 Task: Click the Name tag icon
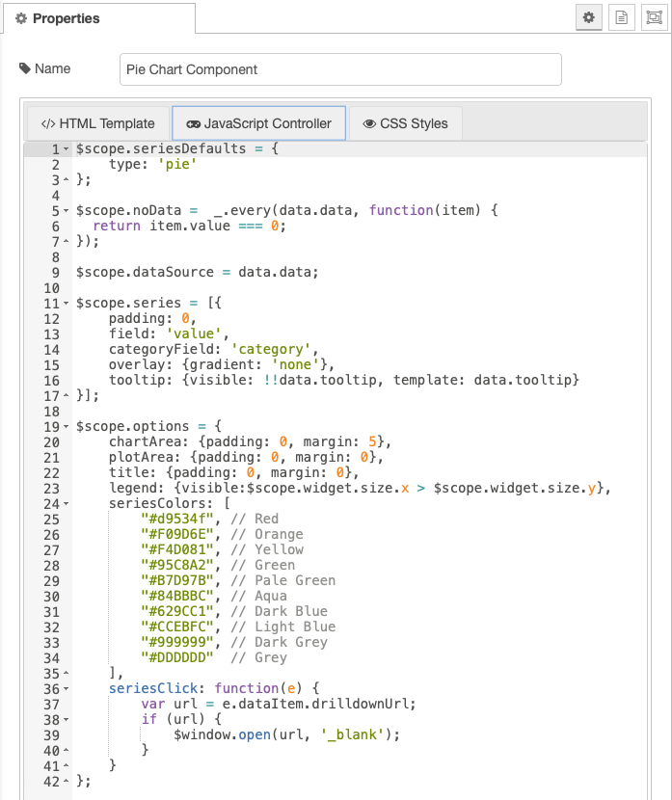24,68
